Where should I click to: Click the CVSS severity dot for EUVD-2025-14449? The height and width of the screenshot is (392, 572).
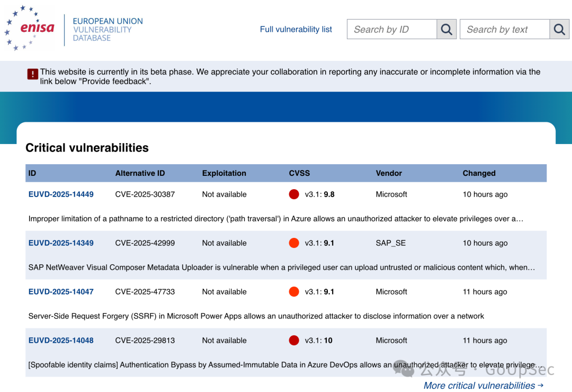[294, 194]
